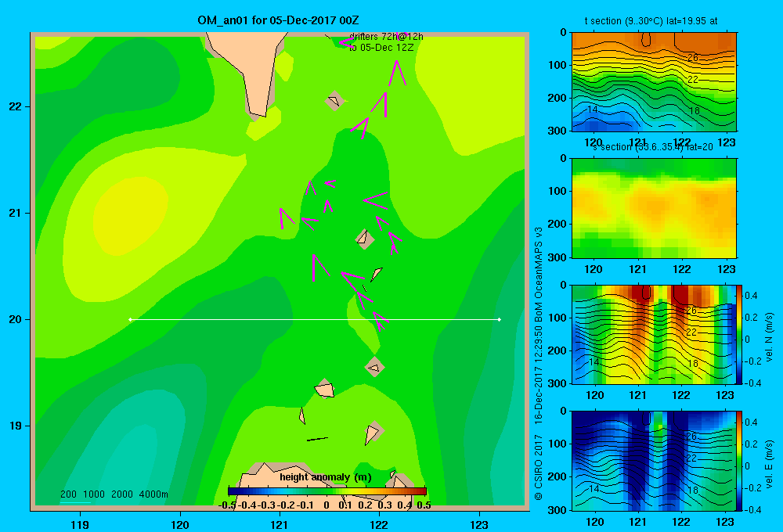The image size is (783, 532).
Task: Click latitude label 20 on main map axis
Action: pyautogui.click(x=16, y=319)
